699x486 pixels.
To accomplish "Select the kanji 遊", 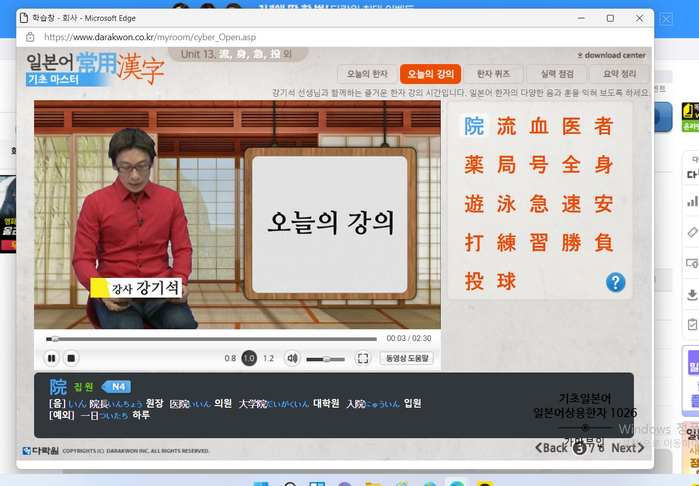I will [474, 204].
